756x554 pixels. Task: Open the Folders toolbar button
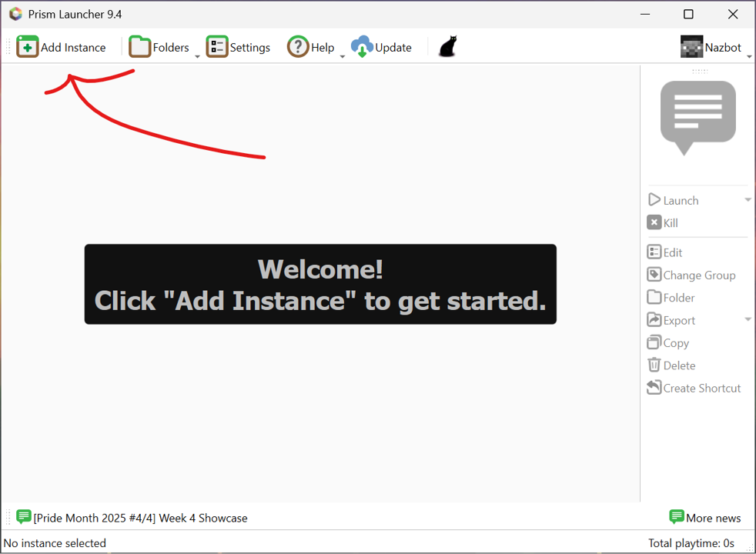click(159, 47)
